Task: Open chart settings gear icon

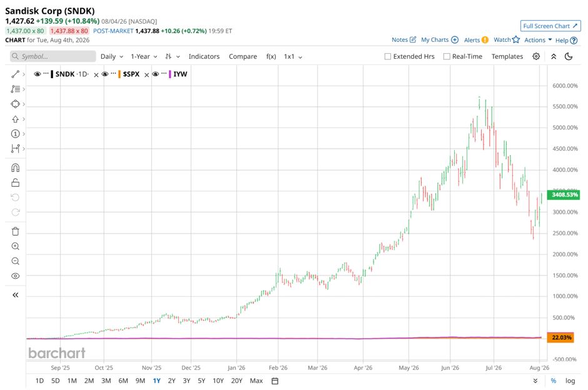Action: tap(536, 56)
